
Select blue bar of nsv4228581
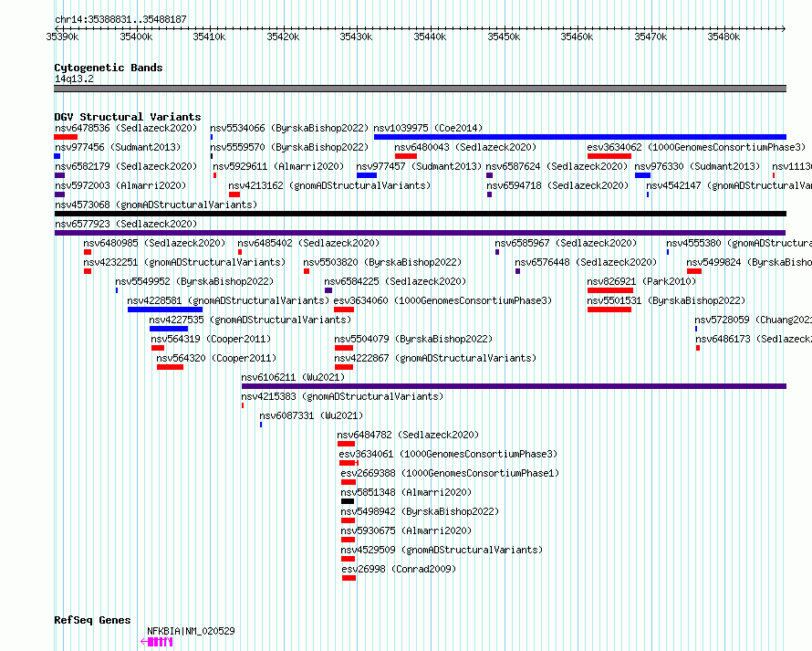pyautogui.click(x=165, y=310)
